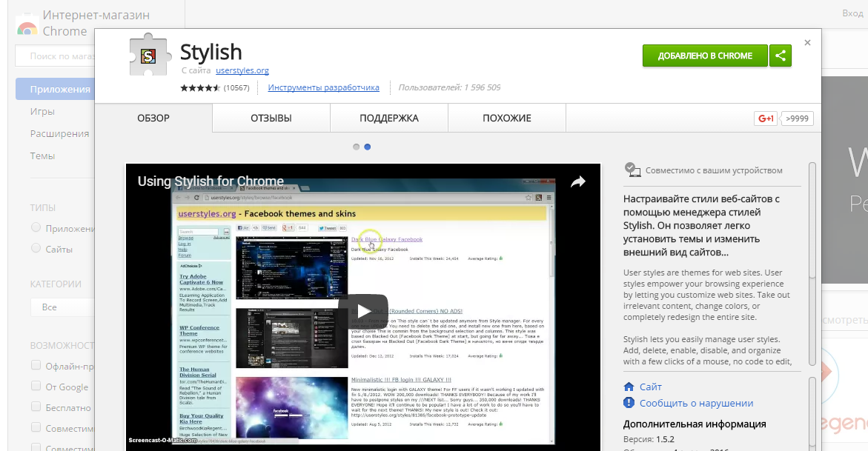Screen dimensions: 868x451
Task: Close the Stylish extension dialog
Action: (807, 43)
